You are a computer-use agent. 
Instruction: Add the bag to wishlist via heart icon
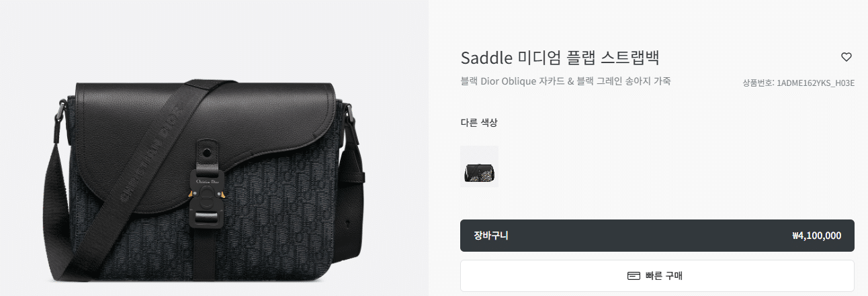tap(847, 57)
